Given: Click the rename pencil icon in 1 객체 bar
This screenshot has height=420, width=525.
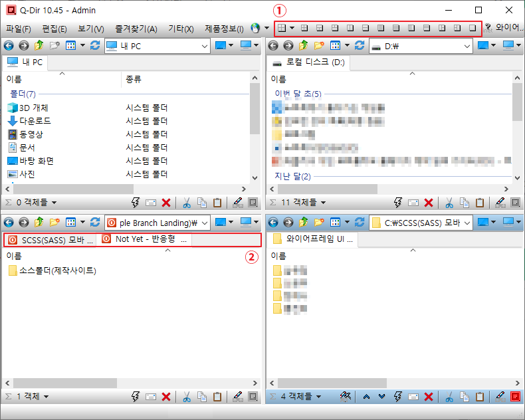Looking at the screenshot, I should pyautogui.click(x=238, y=397).
